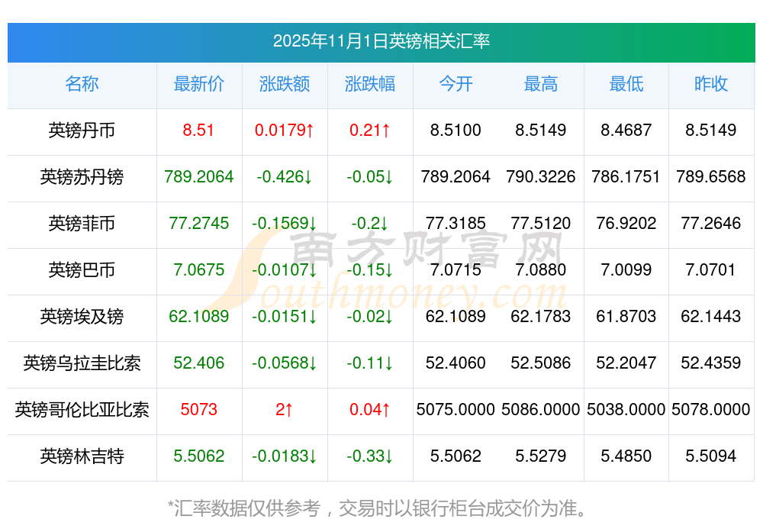
Task: Click the title 2025年11月1日英镑相关汇率
Action: coord(381,41)
